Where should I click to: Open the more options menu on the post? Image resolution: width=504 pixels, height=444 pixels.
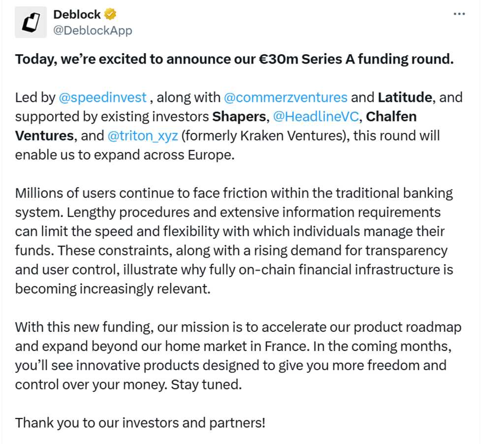pyautogui.click(x=459, y=14)
